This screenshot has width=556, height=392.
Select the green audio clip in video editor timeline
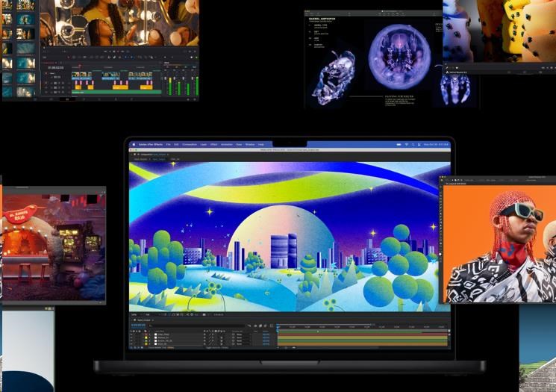(116, 93)
